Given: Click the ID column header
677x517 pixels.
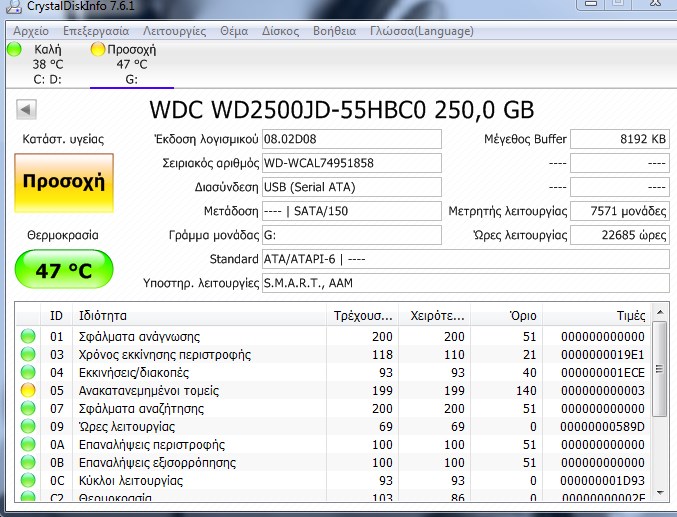Looking at the screenshot, I should click(56, 316).
